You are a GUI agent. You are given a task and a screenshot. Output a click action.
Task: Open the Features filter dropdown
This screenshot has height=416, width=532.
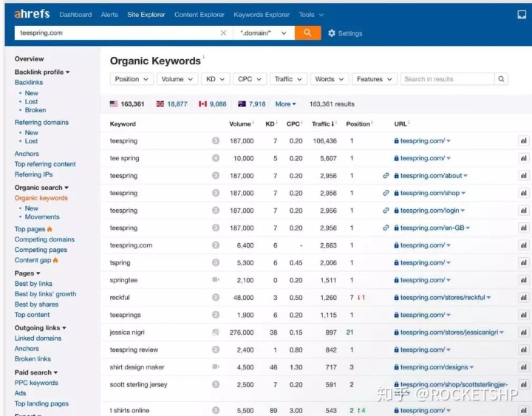(x=374, y=79)
